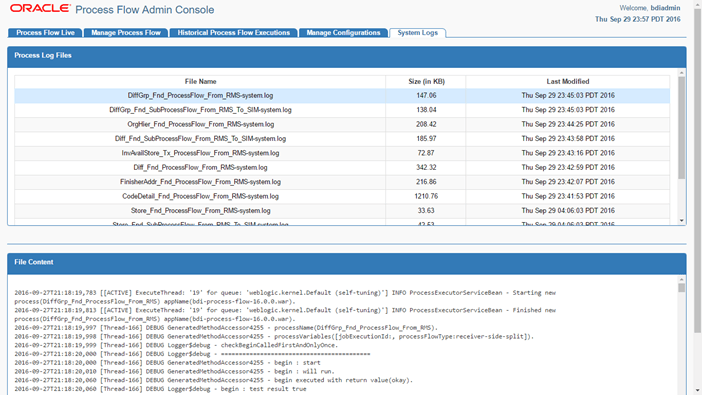Click File Content scrollbar up arrow
Viewport: 702px width, 400px height.
(681, 279)
